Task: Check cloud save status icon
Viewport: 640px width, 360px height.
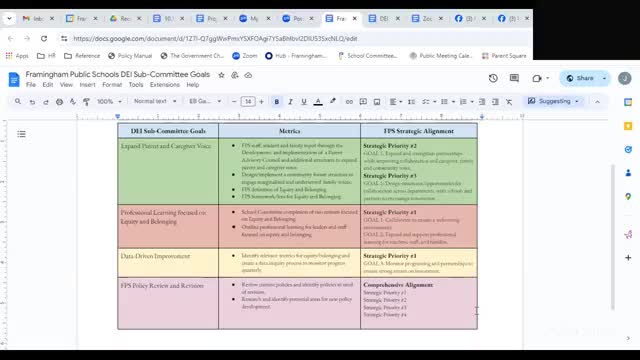Action: [248, 75]
